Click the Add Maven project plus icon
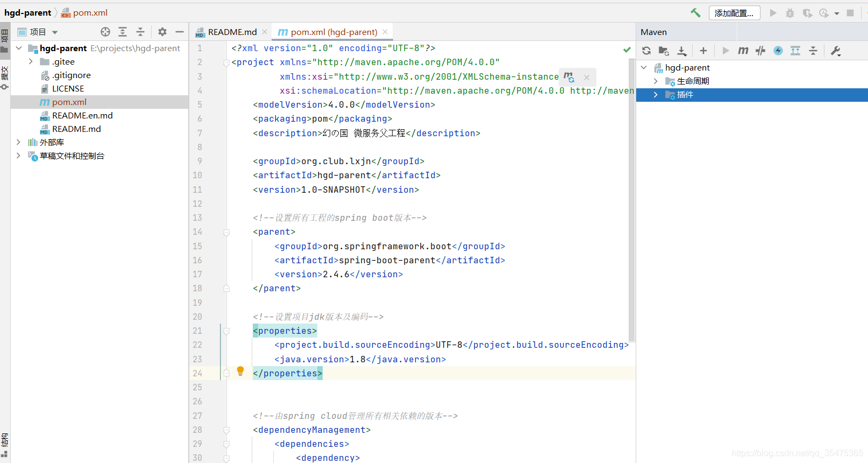Viewport: 868px width, 463px height. click(703, 51)
